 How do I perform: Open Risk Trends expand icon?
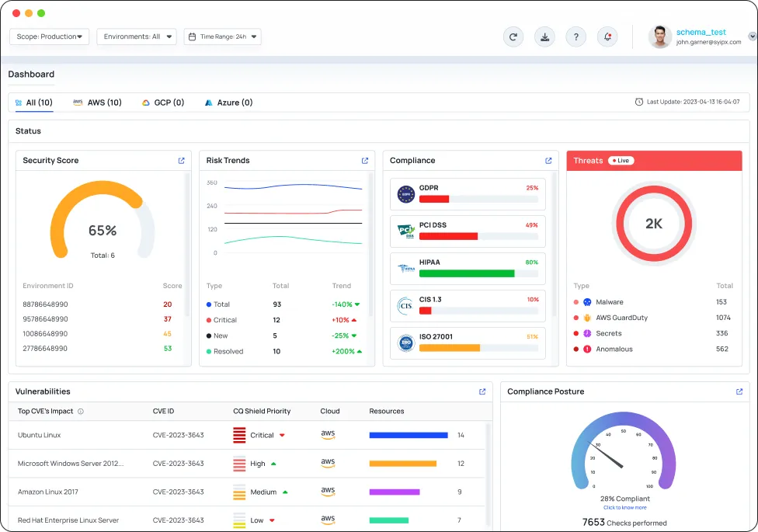click(x=365, y=161)
